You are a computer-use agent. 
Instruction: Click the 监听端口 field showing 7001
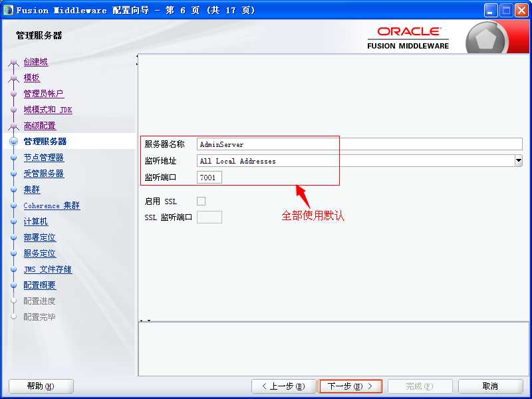tap(209, 178)
